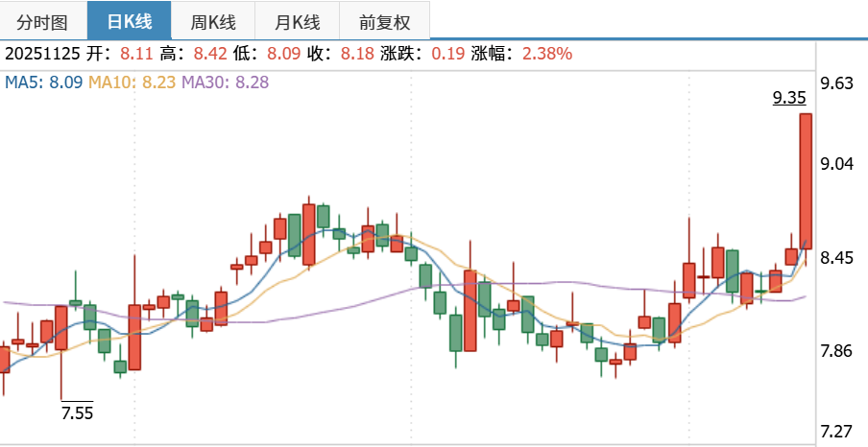Click the 8.45 label on price axis

tap(837, 257)
